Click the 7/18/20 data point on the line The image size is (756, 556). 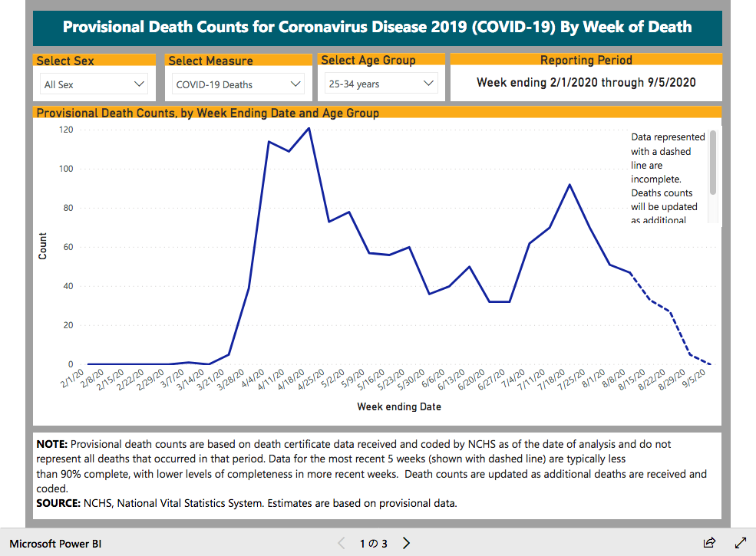(x=569, y=185)
